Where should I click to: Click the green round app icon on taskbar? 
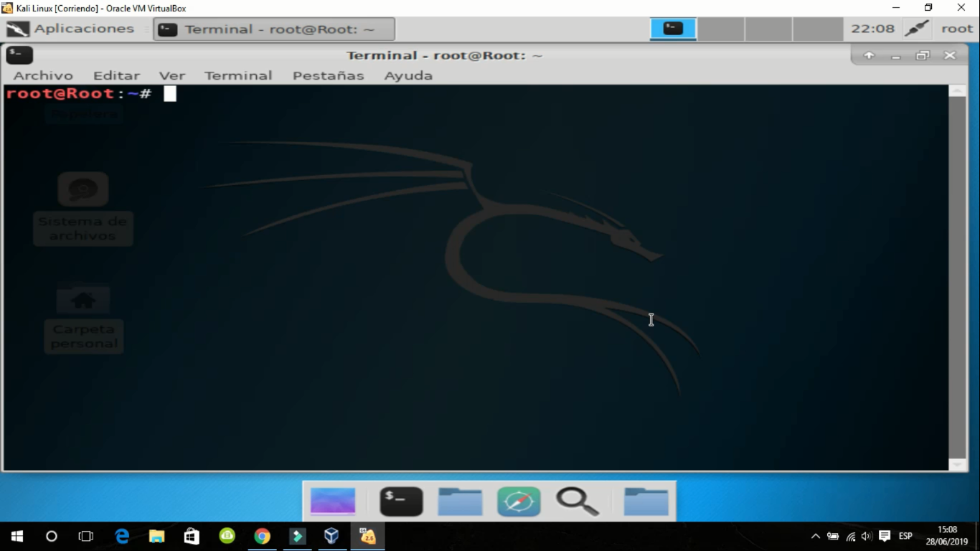[227, 536]
